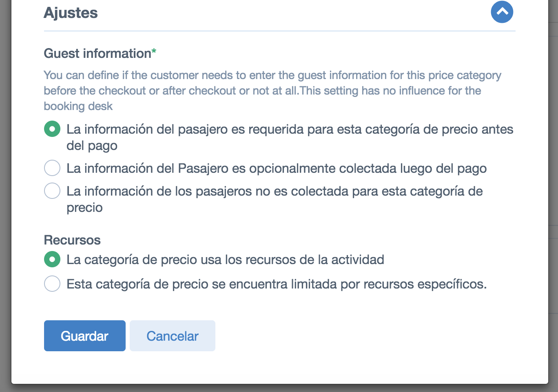
Task: Collapse the Ajustes section with chevron icon
Action: [x=502, y=12]
